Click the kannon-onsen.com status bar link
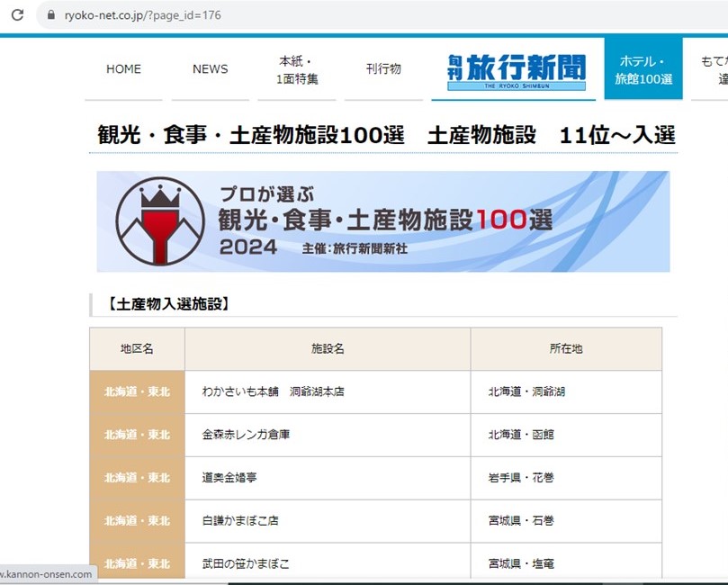The height and width of the screenshot is (585, 728). pos(47,574)
